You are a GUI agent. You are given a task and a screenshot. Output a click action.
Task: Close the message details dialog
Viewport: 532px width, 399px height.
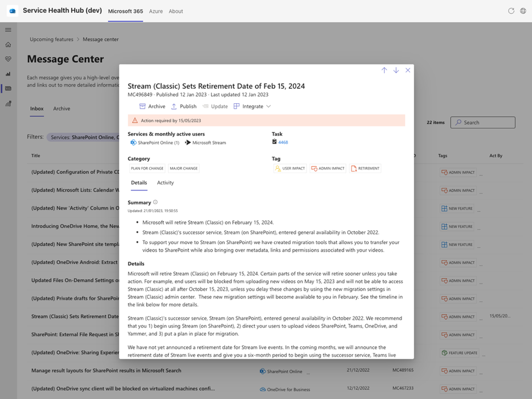pyautogui.click(x=408, y=70)
